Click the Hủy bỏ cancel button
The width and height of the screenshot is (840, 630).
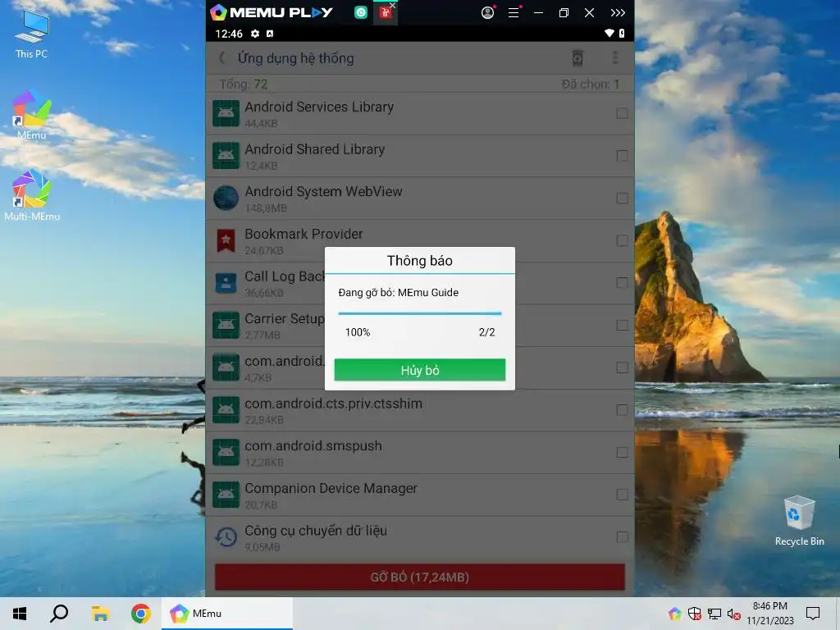pyautogui.click(x=419, y=370)
